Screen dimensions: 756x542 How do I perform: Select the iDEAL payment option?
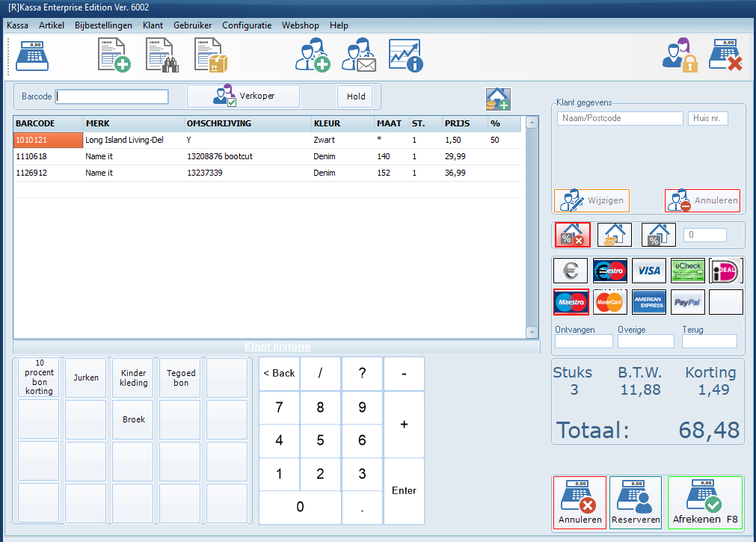725,271
